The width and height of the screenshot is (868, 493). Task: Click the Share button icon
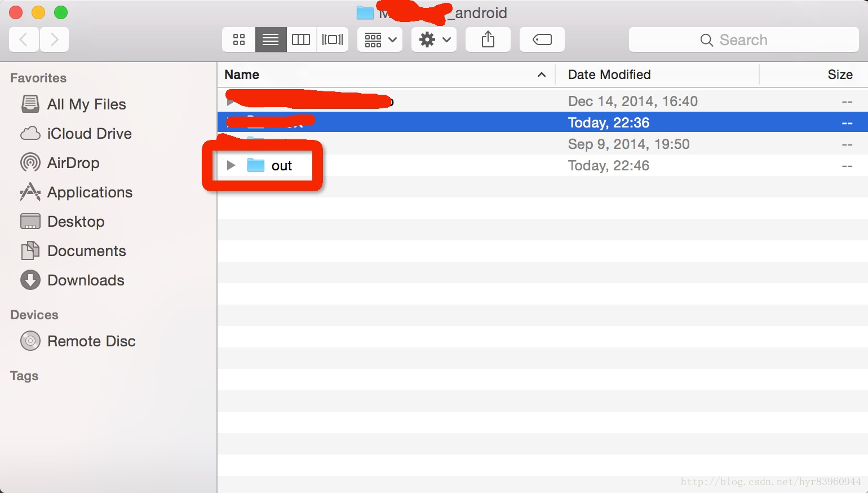coord(488,39)
